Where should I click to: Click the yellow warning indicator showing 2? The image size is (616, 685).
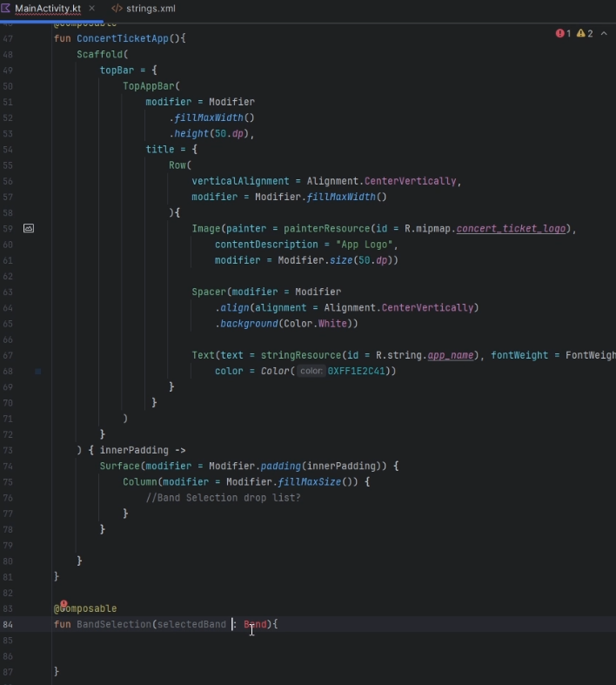tap(585, 33)
